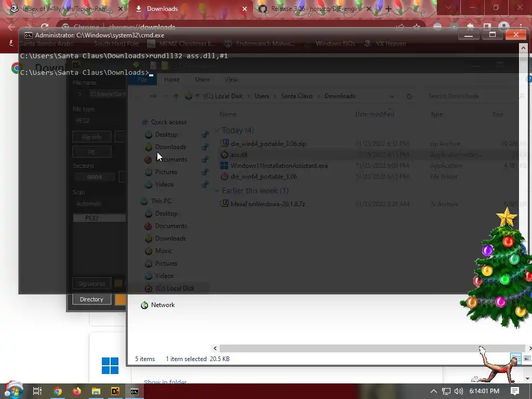Select Santa Claus in the breadcrumb path

(x=297, y=96)
